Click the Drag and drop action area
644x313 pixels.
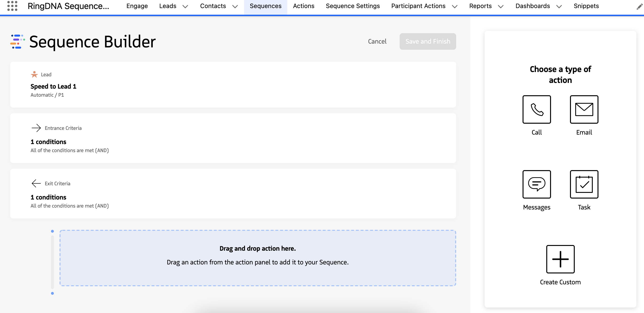tap(258, 258)
